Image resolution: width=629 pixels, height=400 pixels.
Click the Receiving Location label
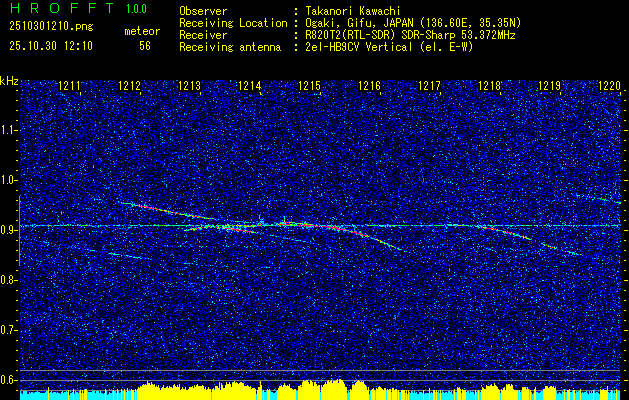[233, 23]
